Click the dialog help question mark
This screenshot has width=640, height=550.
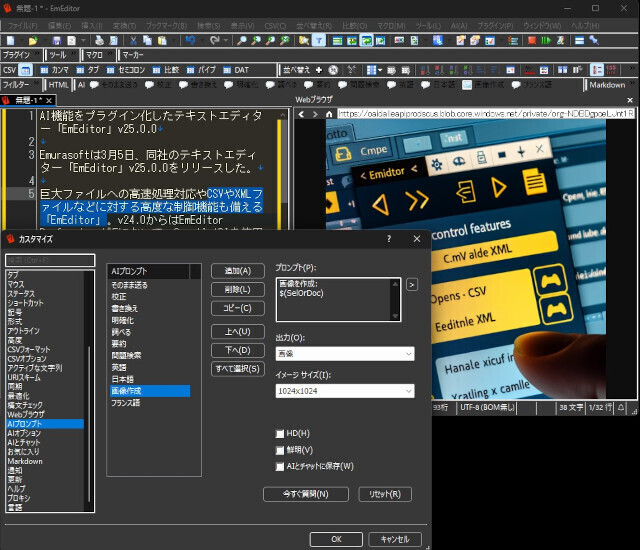click(389, 239)
